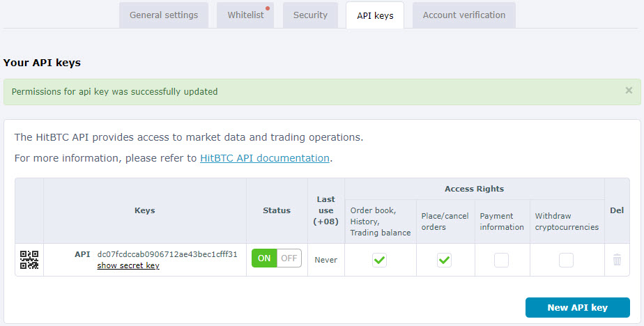Open the API key QR code icon
644x326 pixels.
29,260
